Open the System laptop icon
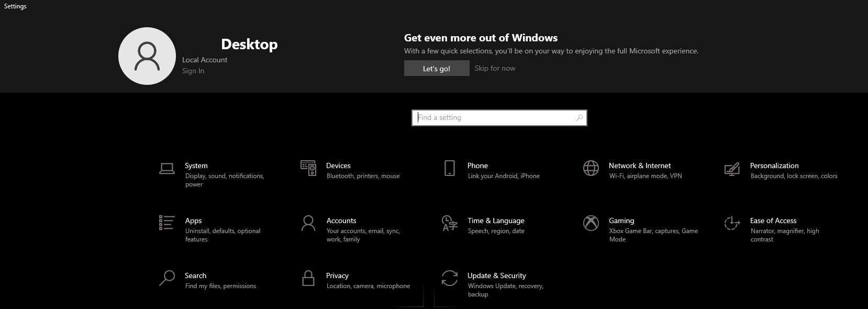The image size is (868, 309). [x=167, y=168]
